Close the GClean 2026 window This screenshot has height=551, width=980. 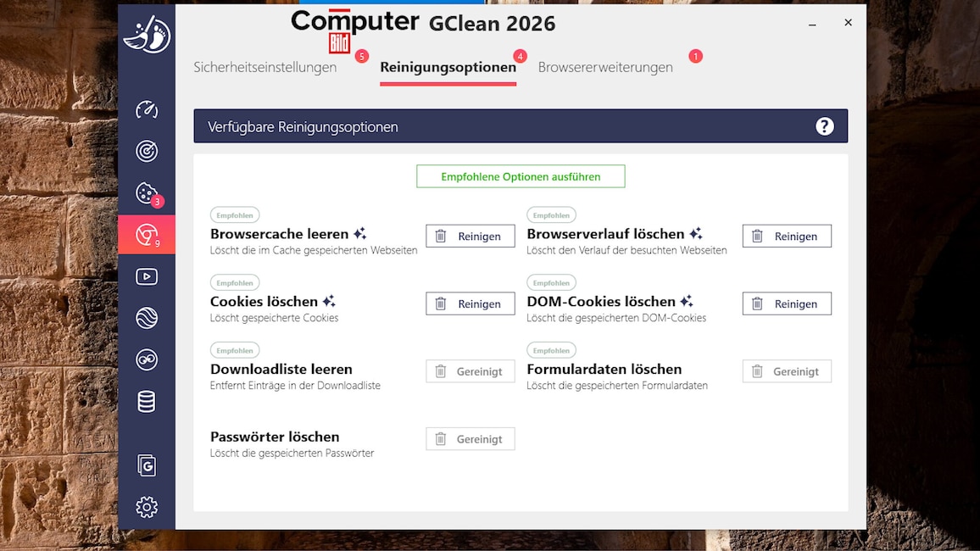pos(848,23)
